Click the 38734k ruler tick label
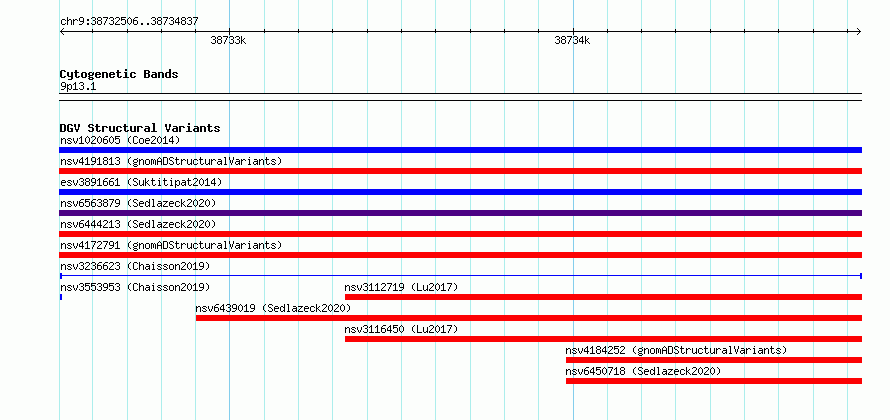Screen dimensions: 890x420 tap(572, 40)
